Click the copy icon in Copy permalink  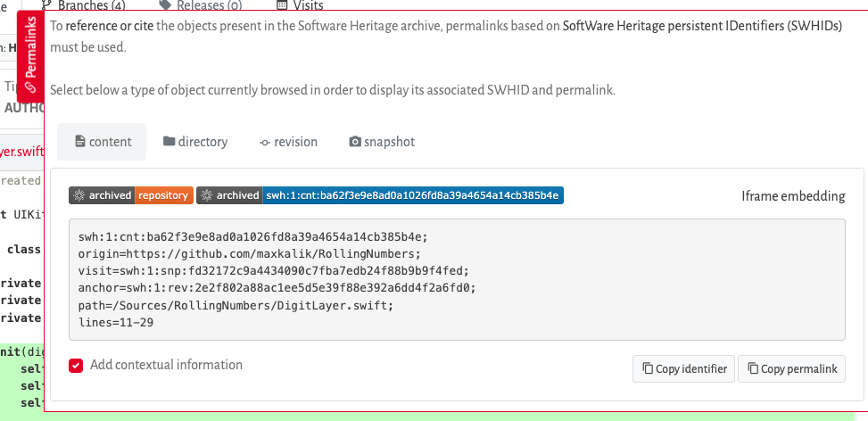[753, 369]
